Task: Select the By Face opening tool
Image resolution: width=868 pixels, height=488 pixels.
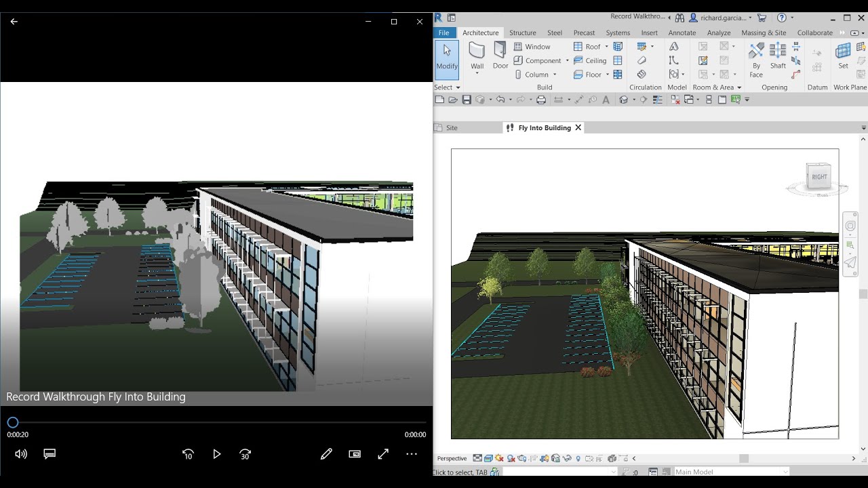Action: [x=756, y=59]
